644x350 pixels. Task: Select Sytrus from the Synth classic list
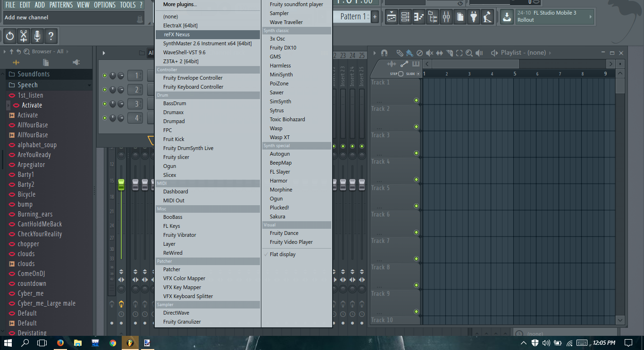tap(297, 110)
